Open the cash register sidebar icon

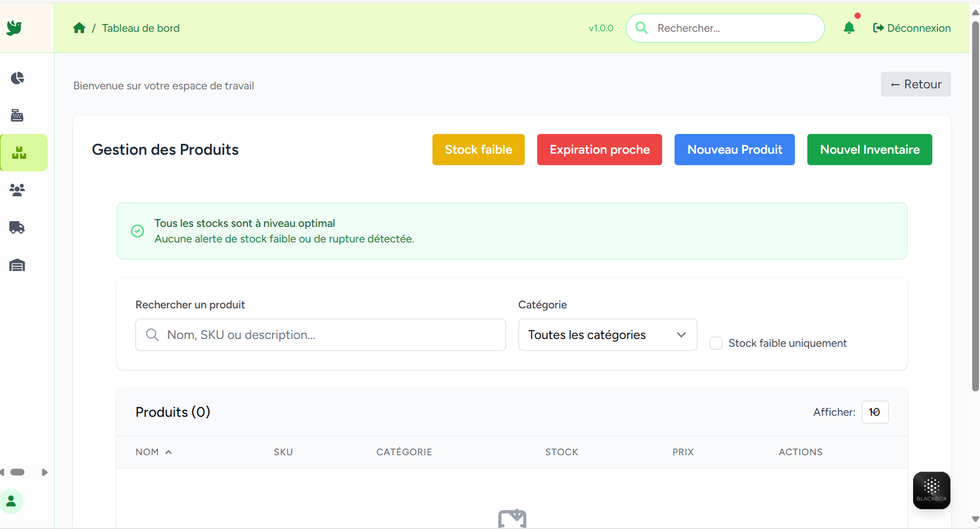[17, 115]
